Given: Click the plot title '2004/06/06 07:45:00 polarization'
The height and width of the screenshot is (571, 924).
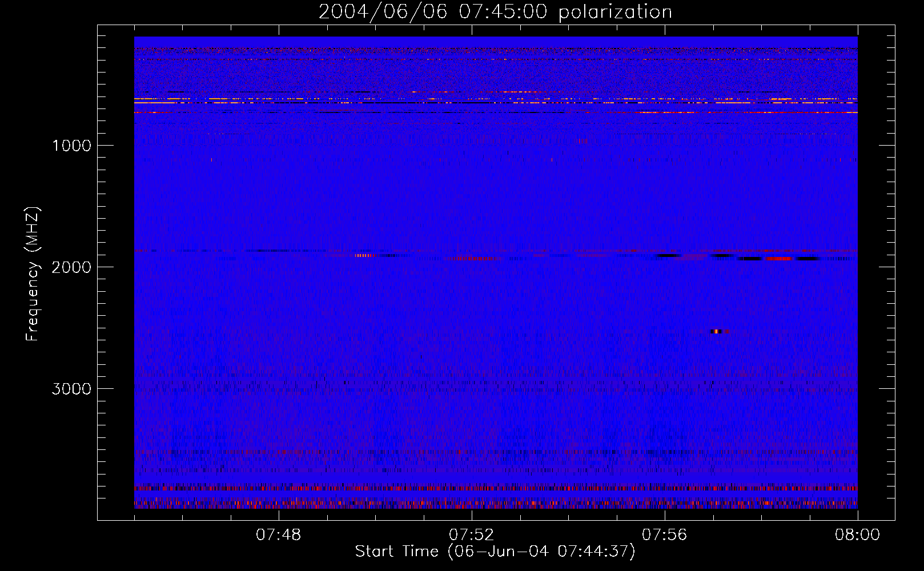Looking at the screenshot, I should pyautogui.click(x=495, y=11).
